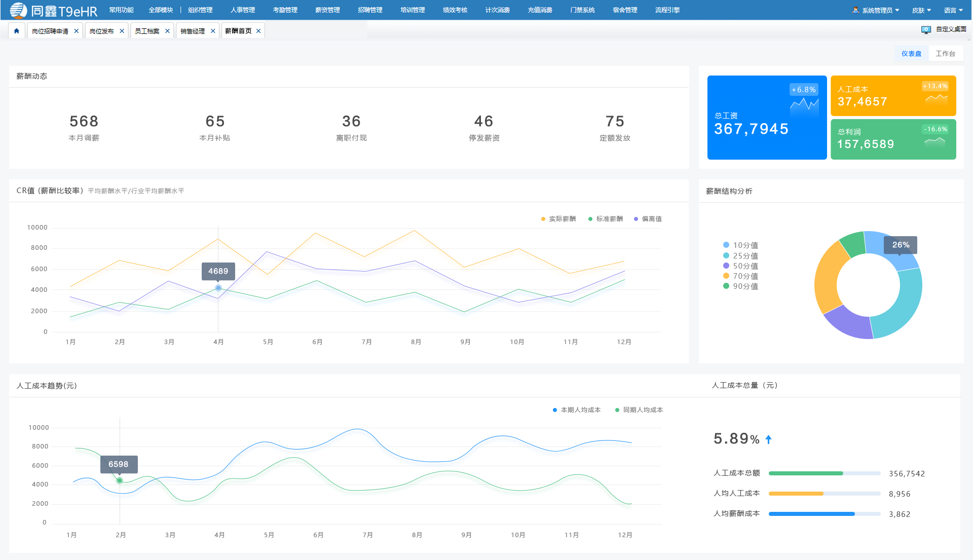Toggle the 90分值 donut legend item

point(740,286)
